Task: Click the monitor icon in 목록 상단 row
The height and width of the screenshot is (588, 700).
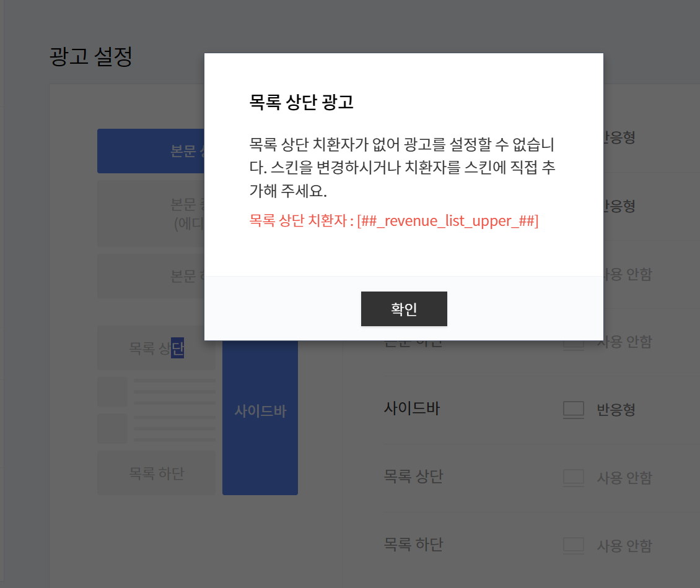Action: (574, 478)
